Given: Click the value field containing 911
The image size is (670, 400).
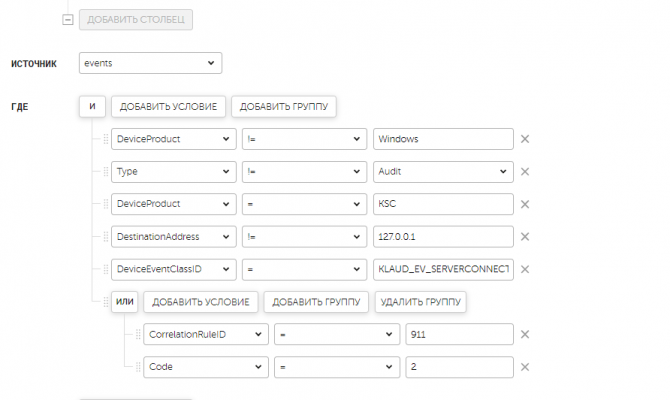Looking at the screenshot, I should pos(459,334).
